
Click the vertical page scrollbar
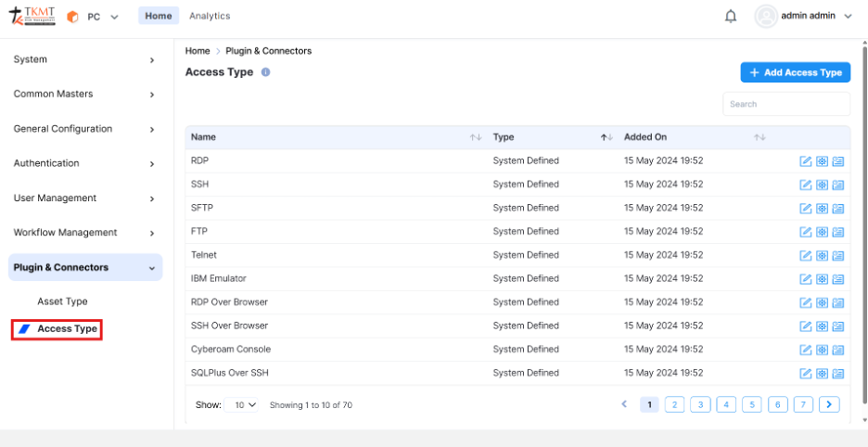coord(865,224)
